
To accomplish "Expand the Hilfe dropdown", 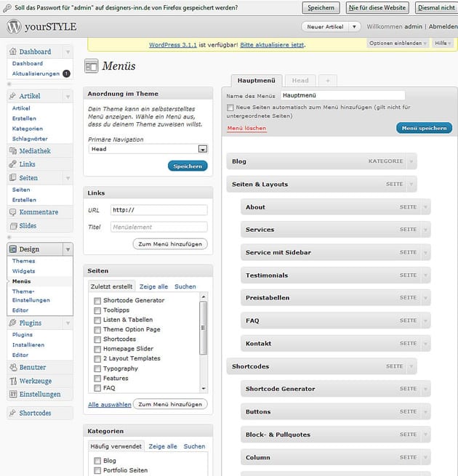I will tap(443, 44).
